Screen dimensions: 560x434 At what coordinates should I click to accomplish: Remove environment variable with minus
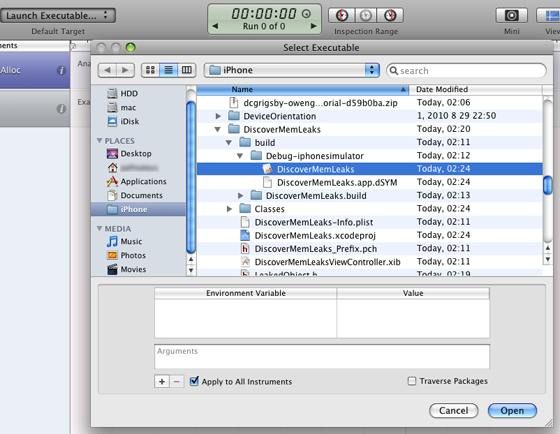(x=177, y=381)
